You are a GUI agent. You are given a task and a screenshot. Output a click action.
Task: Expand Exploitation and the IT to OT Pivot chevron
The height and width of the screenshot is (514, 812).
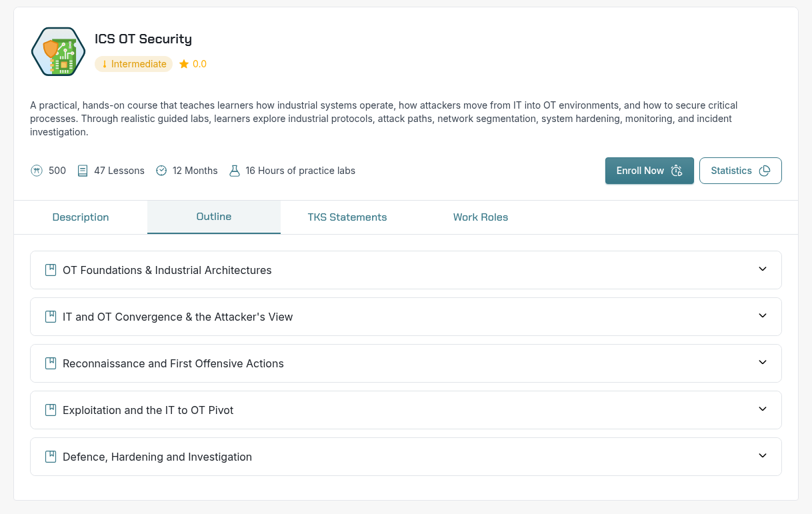[763, 409]
